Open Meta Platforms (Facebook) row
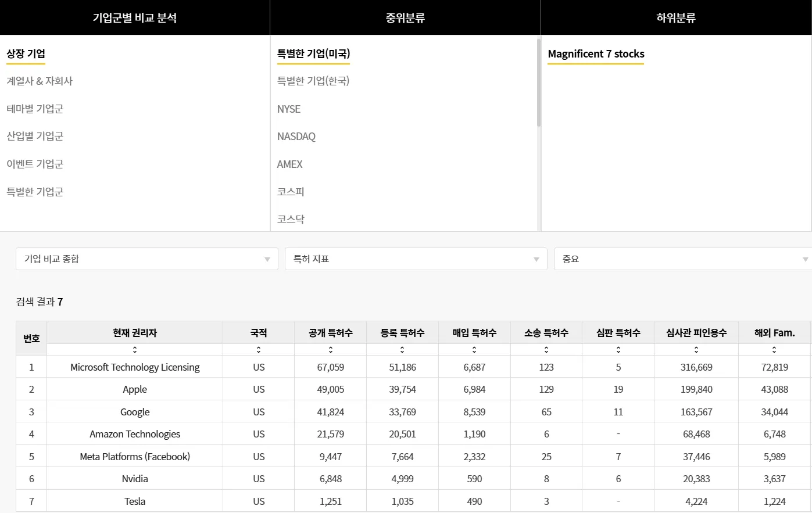The image size is (812, 513). point(135,457)
